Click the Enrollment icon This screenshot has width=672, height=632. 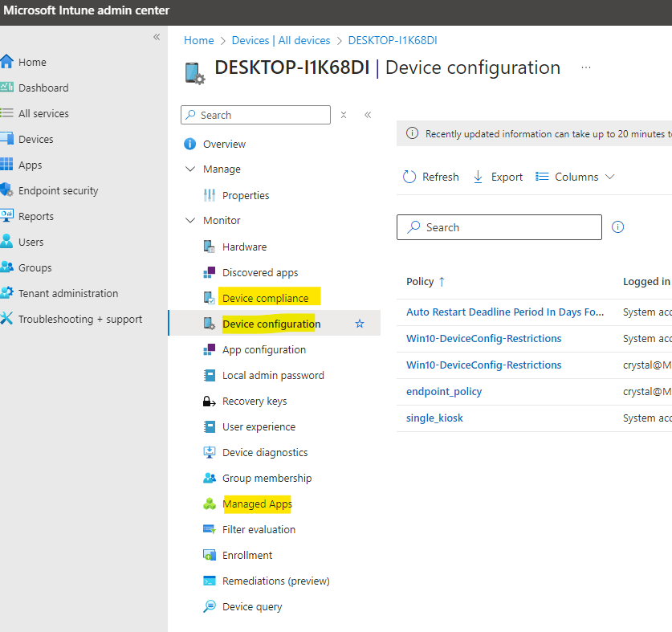click(x=209, y=555)
